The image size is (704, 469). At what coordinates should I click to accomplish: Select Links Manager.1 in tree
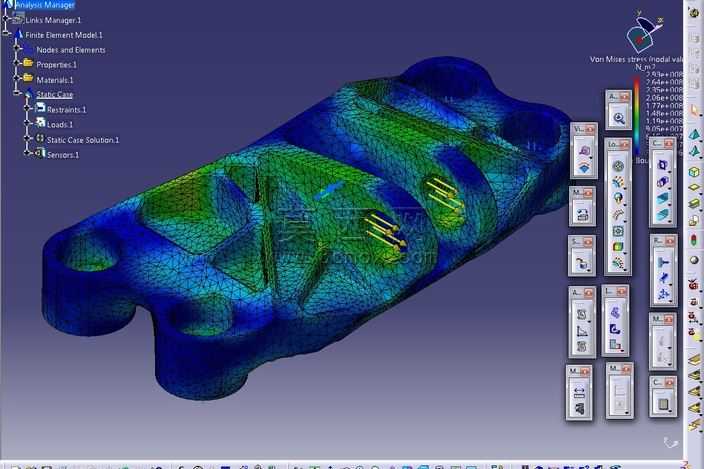53,20
